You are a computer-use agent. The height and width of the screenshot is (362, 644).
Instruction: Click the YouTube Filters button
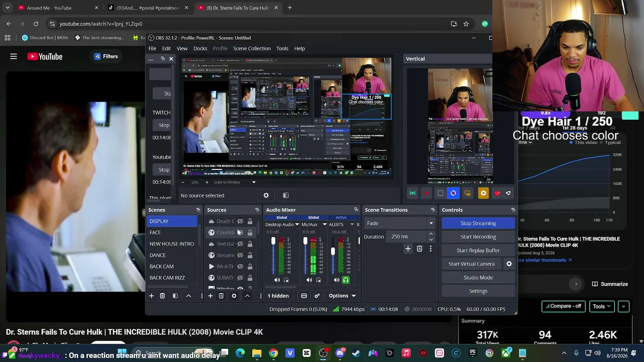(106, 56)
